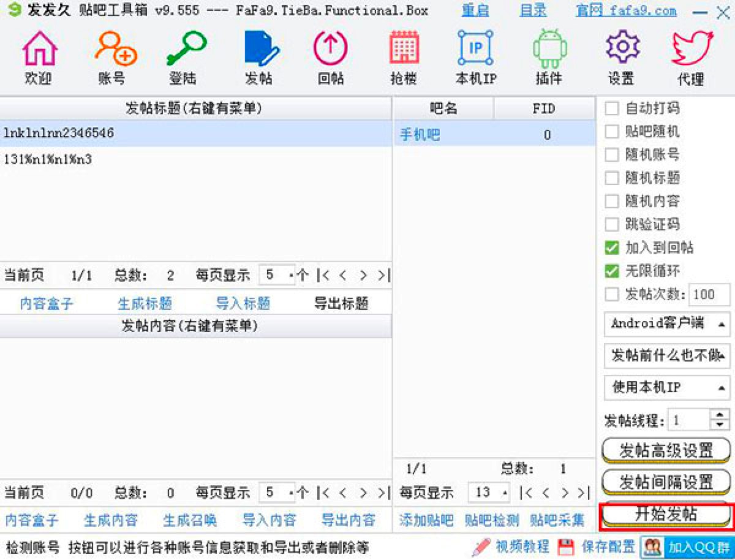Enable the 跳验证码 checkbox
Viewport: 735px width, 560px height.
(612, 224)
